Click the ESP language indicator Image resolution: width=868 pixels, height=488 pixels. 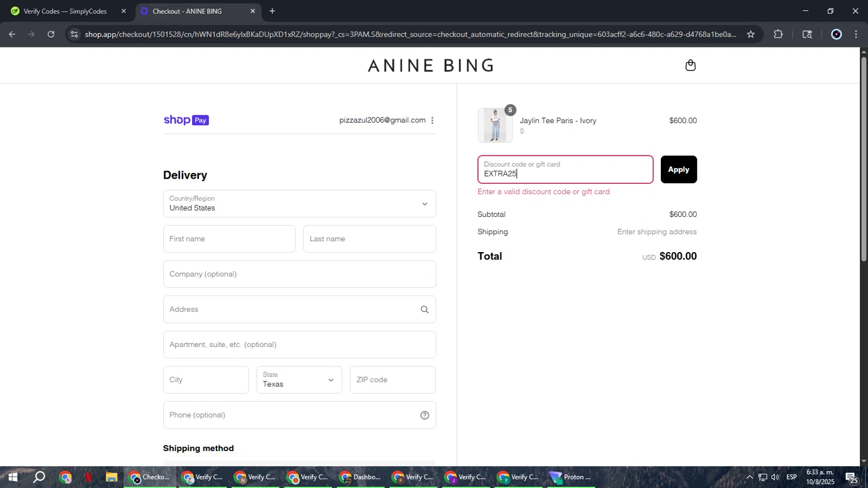tap(792, 478)
